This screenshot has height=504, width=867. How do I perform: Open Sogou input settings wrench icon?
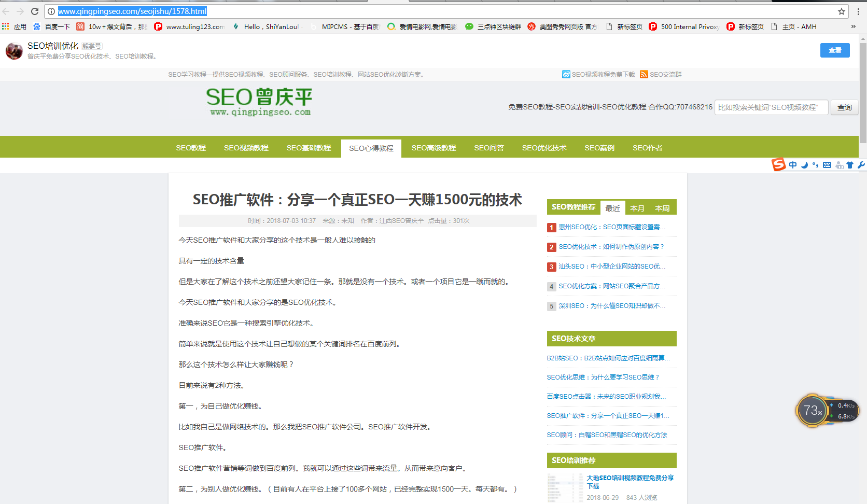pos(861,165)
